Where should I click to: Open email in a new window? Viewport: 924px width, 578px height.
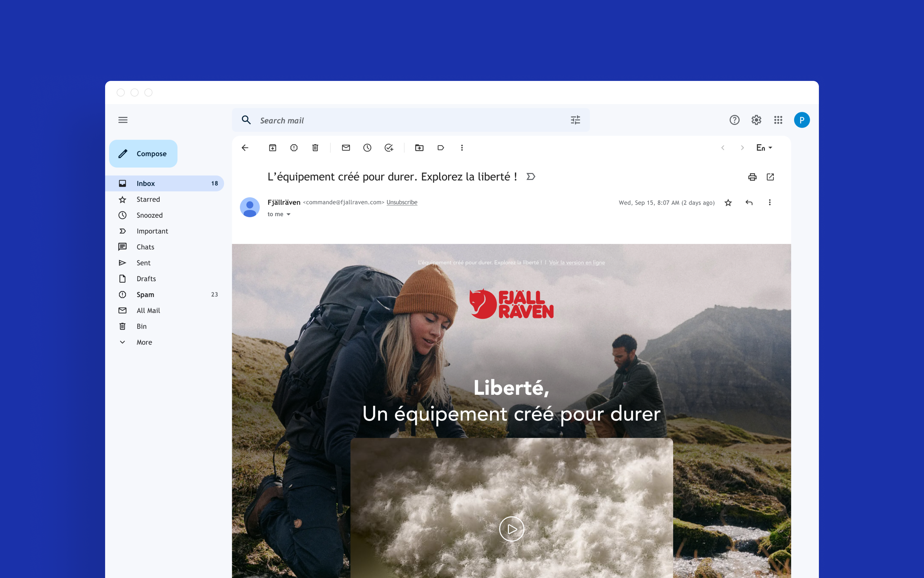(x=770, y=177)
